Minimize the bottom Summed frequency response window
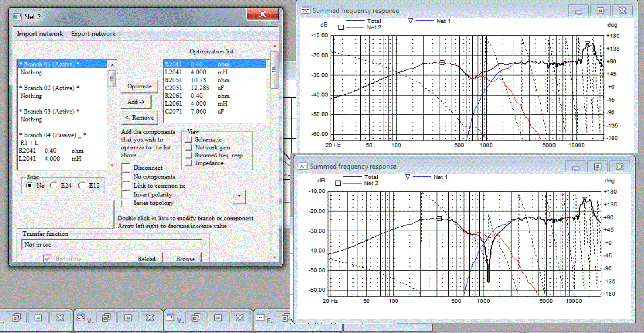 coord(576,166)
